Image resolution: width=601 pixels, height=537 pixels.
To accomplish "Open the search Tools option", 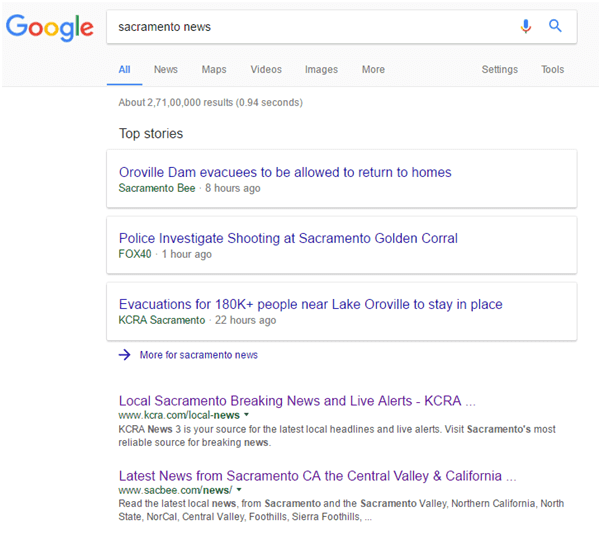I will point(552,70).
